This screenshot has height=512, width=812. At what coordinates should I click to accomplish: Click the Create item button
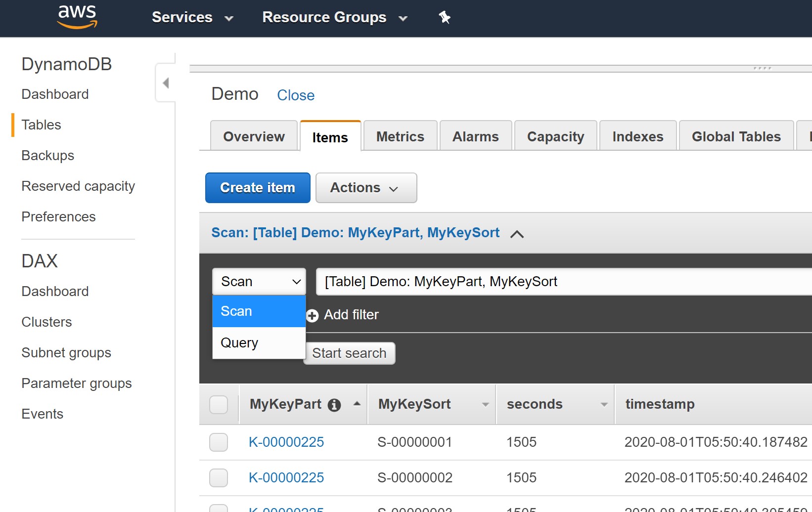258,188
